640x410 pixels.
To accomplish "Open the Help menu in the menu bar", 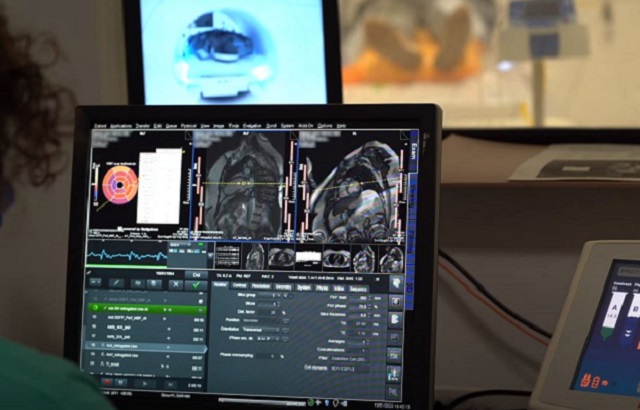I will (341, 126).
